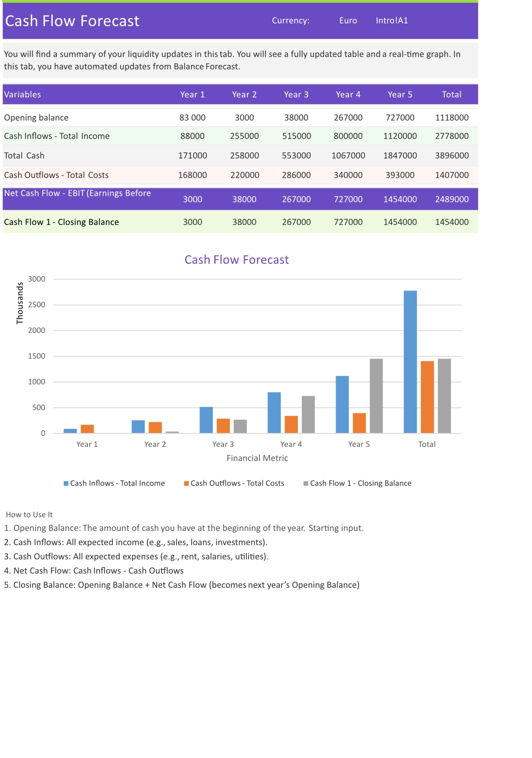The height and width of the screenshot is (758, 532).
Task: Click gray Closing Balance legend swatch
Action: 306,484
